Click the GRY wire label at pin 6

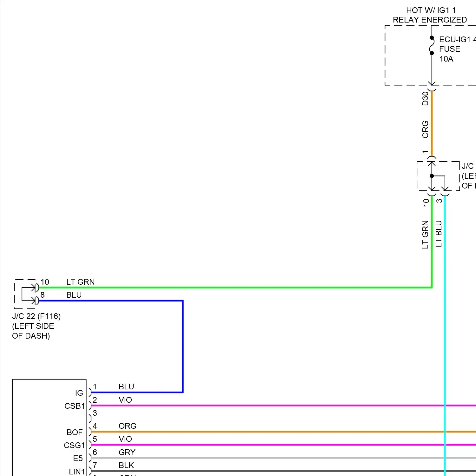(127, 452)
